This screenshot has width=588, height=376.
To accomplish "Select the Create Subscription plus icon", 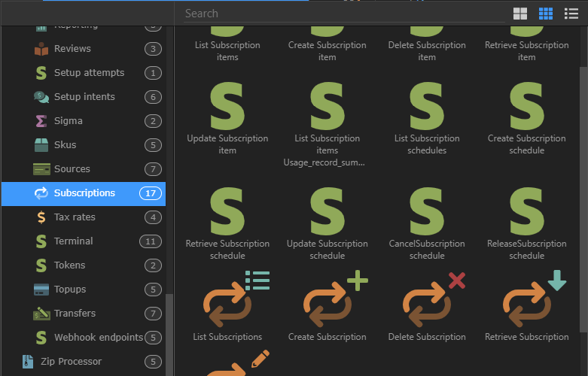I will pyautogui.click(x=336, y=299).
